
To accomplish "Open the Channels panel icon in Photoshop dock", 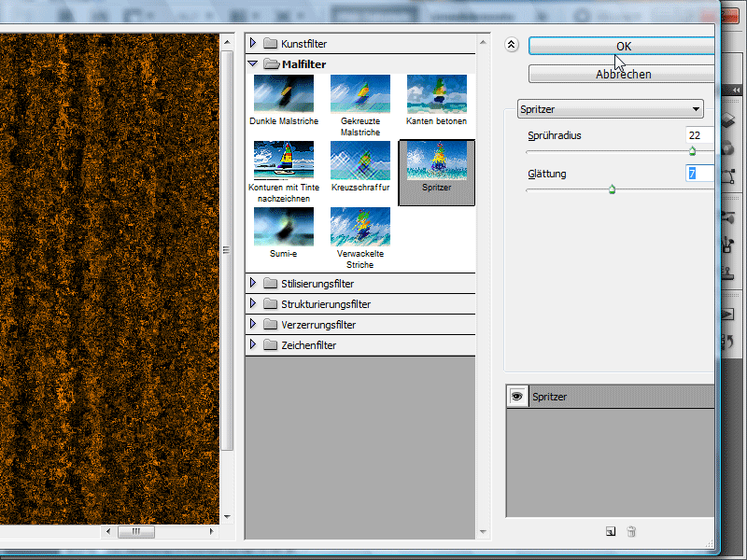I will point(728,149).
